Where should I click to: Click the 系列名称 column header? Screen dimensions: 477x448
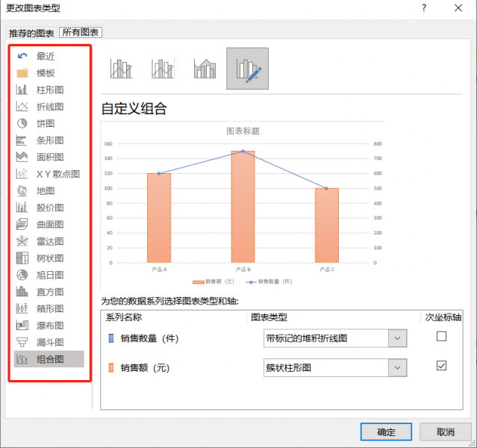click(x=124, y=317)
